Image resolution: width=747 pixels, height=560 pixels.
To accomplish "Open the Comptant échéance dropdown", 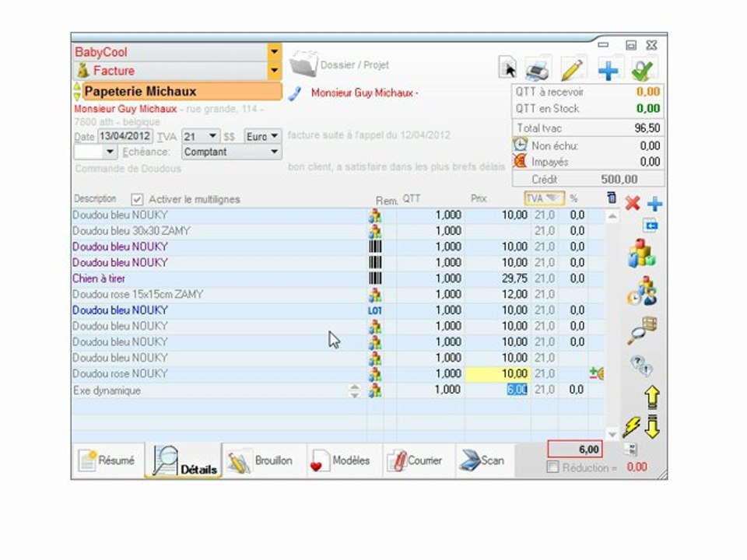I will click(x=275, y=152).
